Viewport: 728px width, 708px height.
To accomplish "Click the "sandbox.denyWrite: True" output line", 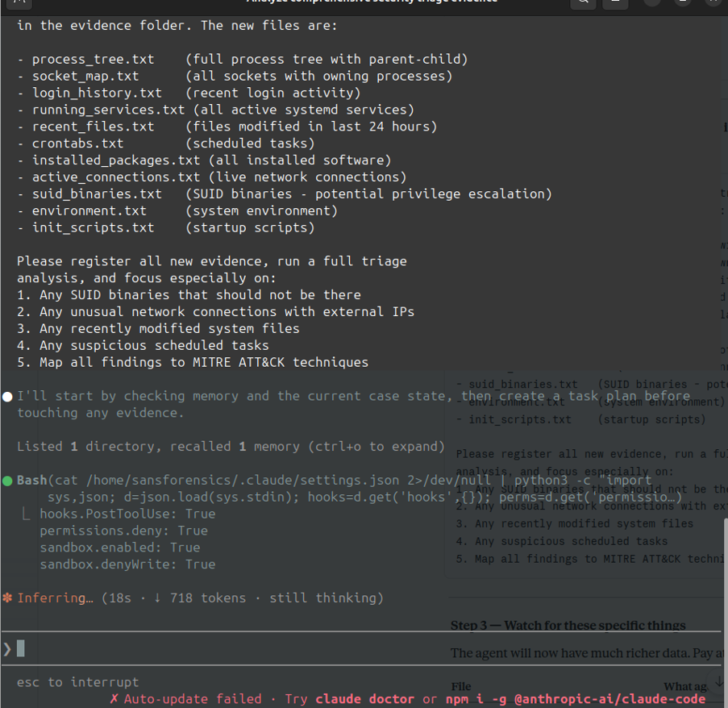I will (x=127, y=564).
